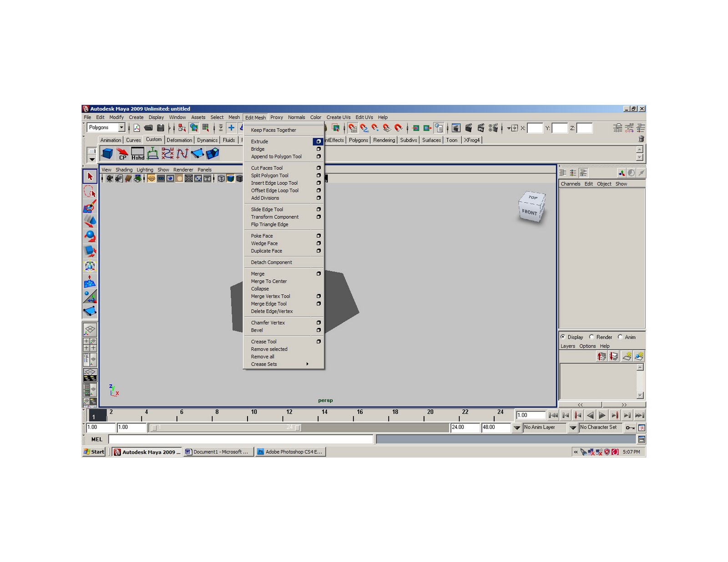Open the shelf options down arrow
Image resolution: width=728 pixels, height=562 pixels.
pos(91,159)
